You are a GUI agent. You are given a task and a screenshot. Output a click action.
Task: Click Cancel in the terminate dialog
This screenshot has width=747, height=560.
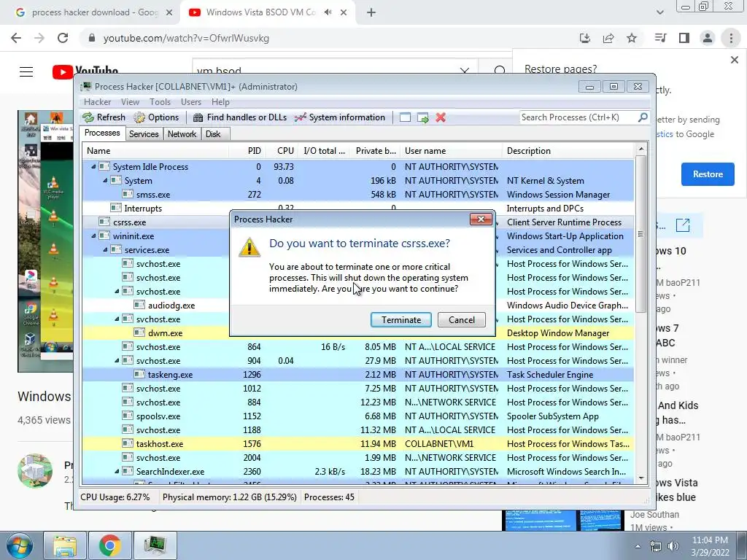(462, 320)
